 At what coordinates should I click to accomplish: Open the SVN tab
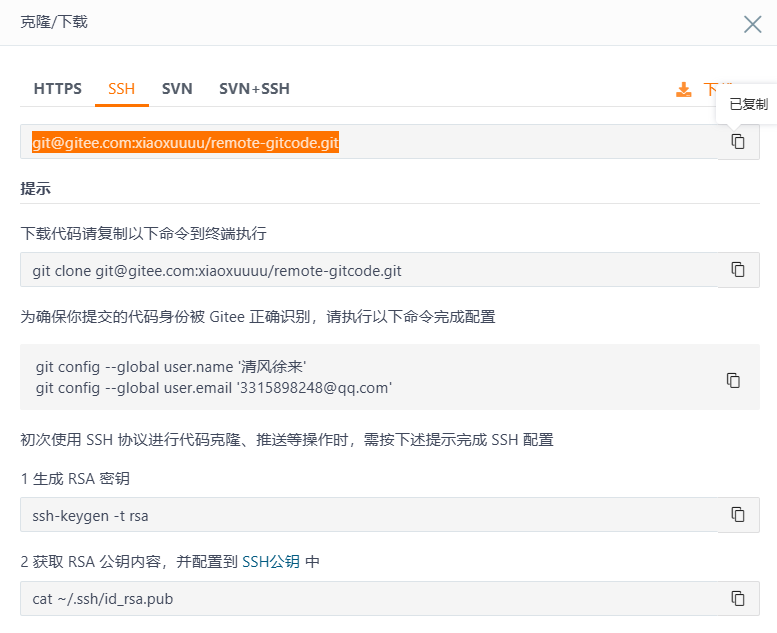pyautogui.click(x=177, y=89)
